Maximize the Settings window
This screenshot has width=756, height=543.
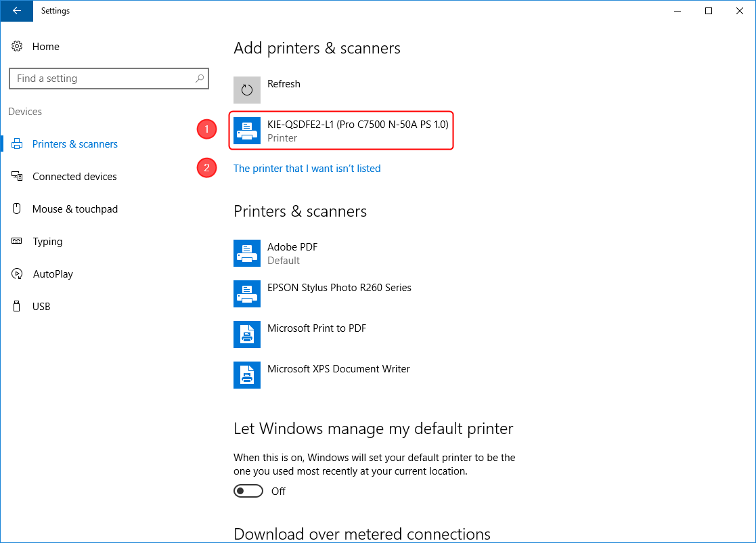pos(709,11)
